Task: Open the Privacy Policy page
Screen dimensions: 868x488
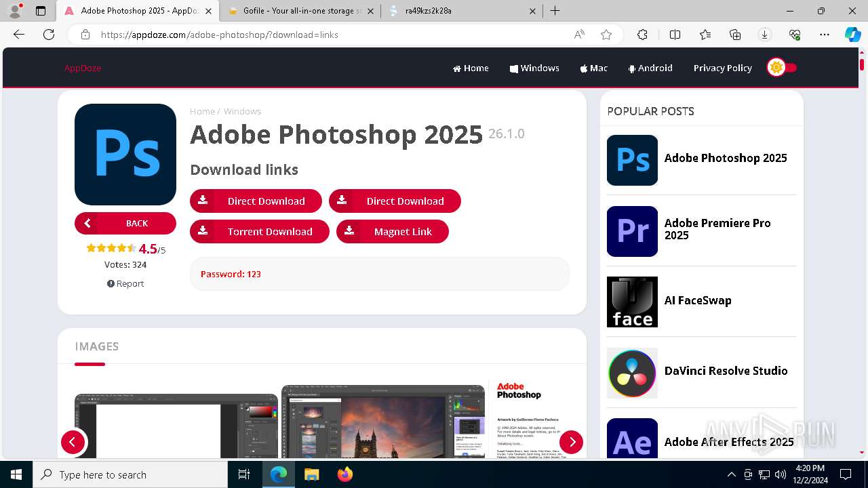Action: click(722, 68)
